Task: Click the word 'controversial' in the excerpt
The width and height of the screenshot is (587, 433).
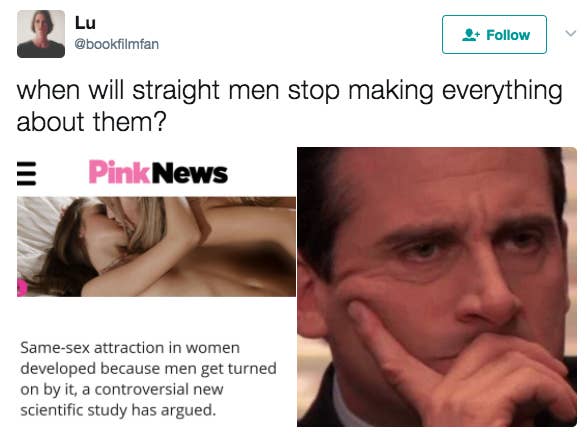Action: (142, 389)
